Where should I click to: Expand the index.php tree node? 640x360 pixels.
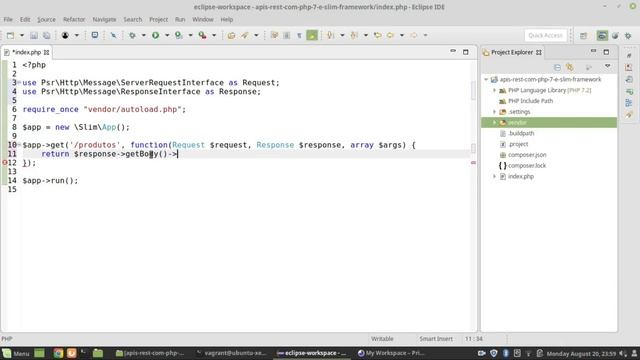[x=494, y=176]
